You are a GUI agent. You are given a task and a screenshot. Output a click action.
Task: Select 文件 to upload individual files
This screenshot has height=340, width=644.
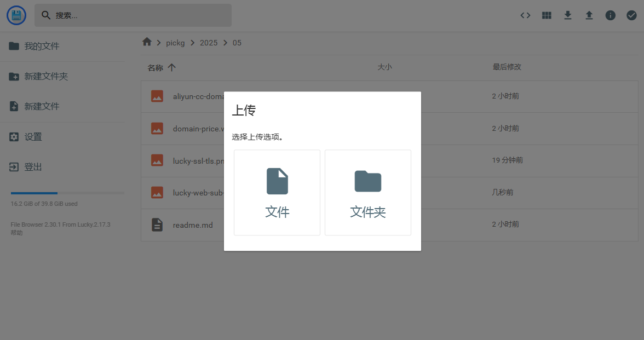[x=277, y=192]
